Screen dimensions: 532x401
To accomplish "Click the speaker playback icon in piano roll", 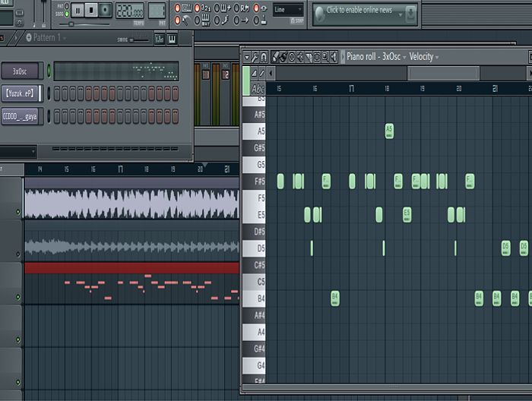I will (335, 56).
